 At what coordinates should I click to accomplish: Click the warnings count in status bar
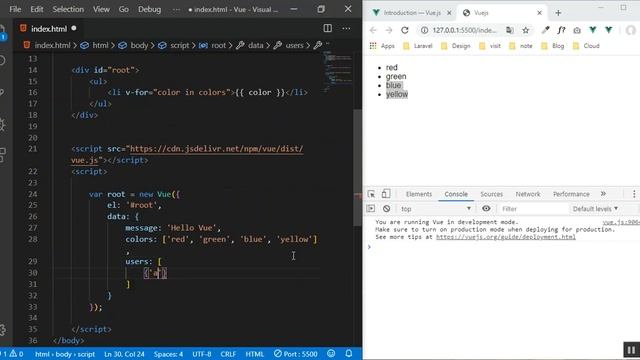point(16,354)
